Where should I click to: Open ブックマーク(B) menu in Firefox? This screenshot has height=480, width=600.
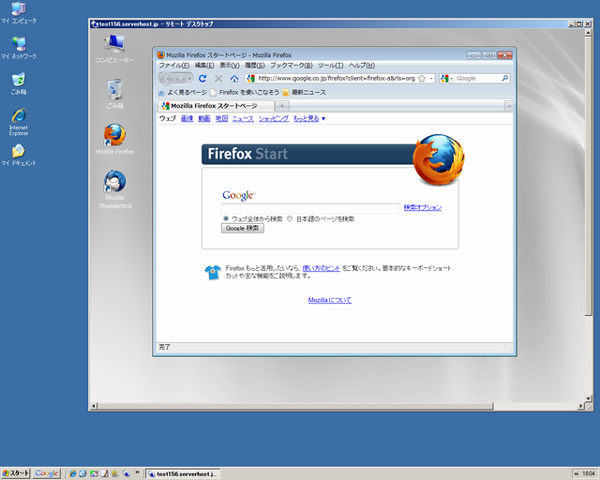291,65
